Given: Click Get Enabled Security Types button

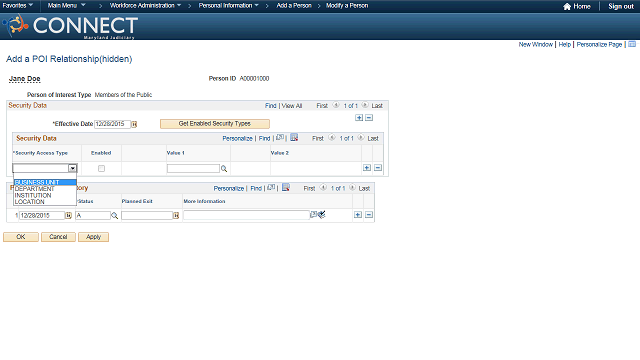Looking at the screenshot, I should click(215, 124).
